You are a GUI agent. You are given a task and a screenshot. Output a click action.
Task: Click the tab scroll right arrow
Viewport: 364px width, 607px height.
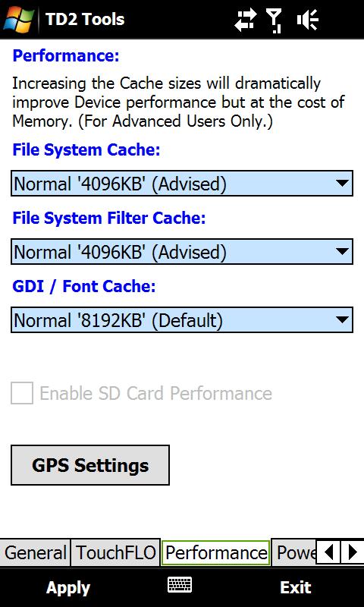click(x=352, y=552)
